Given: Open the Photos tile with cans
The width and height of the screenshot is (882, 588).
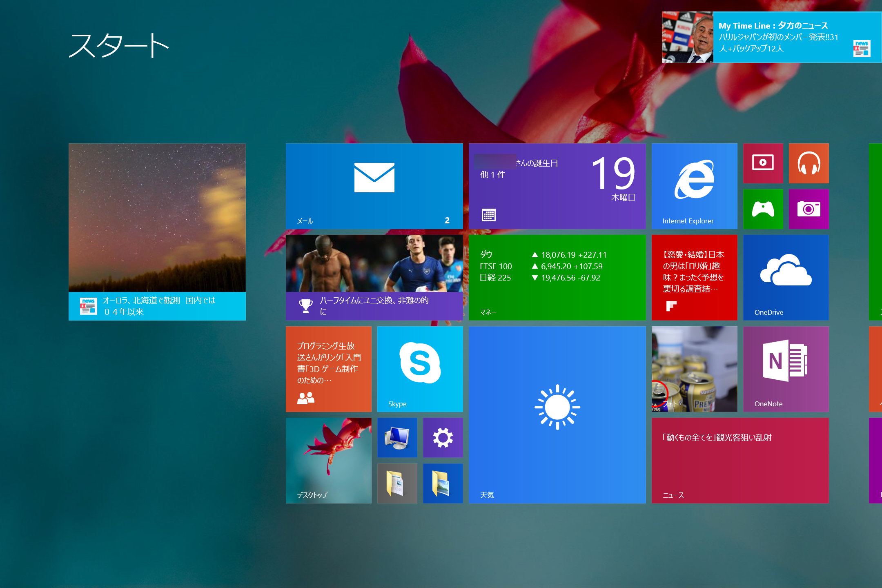Looking at the screenshot, I should (x=694, y=369).
